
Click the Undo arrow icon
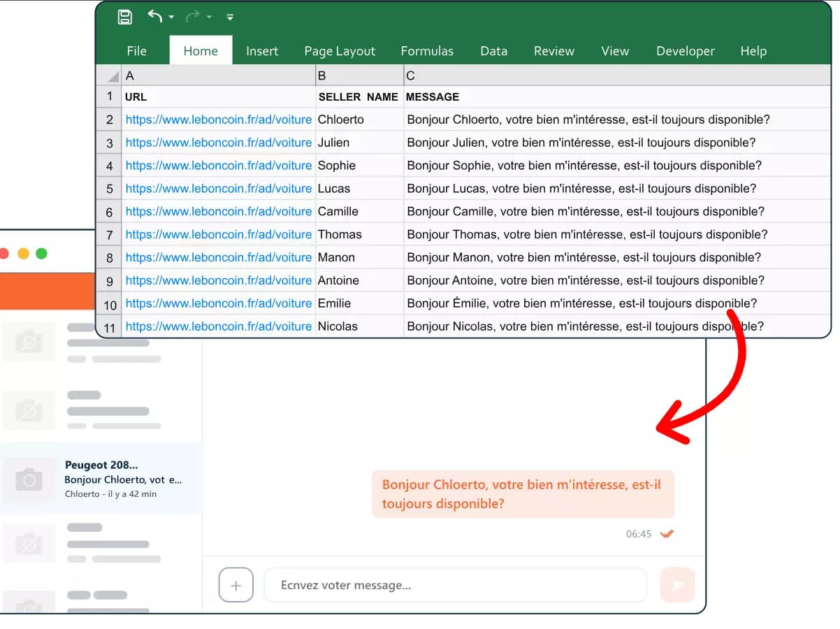click(154, 17)
